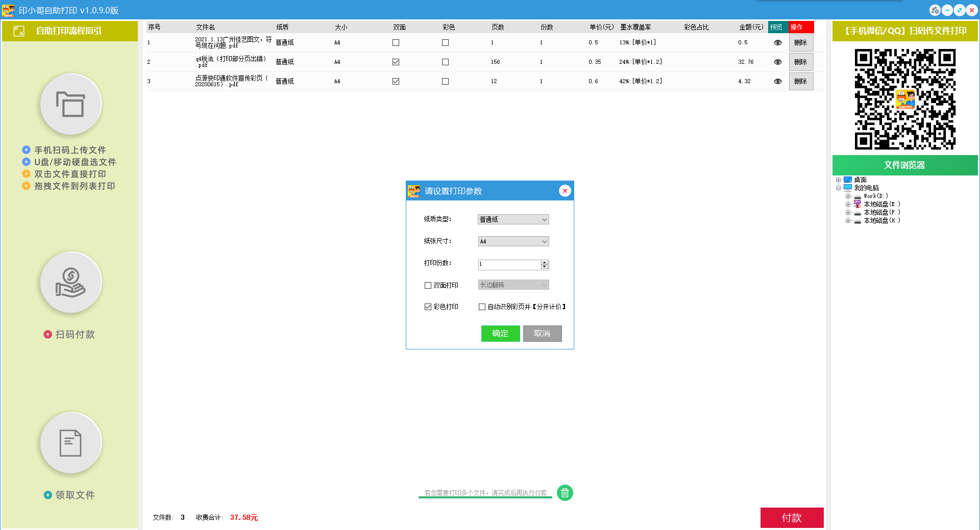Click the red 付款 pay button
Screen dimensions: 980x530
click(x=792, y=518)
